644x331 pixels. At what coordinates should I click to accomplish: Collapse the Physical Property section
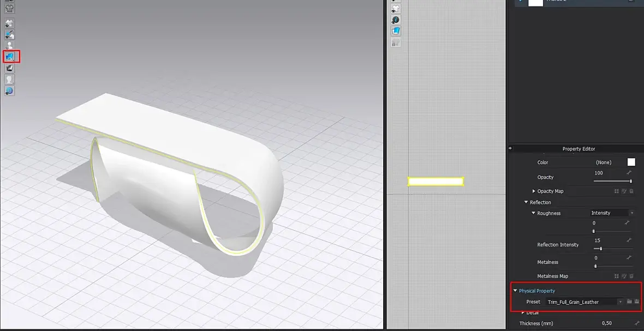pos(515,291)
